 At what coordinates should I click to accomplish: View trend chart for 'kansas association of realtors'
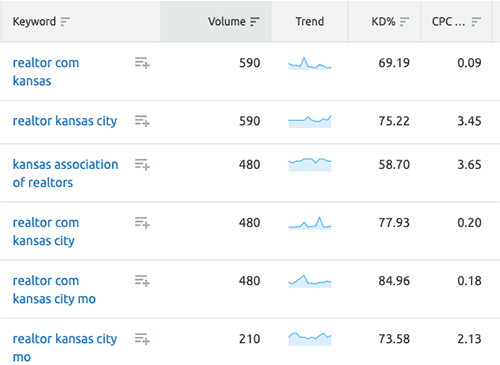pyautogui.click(x=310, y=165)
